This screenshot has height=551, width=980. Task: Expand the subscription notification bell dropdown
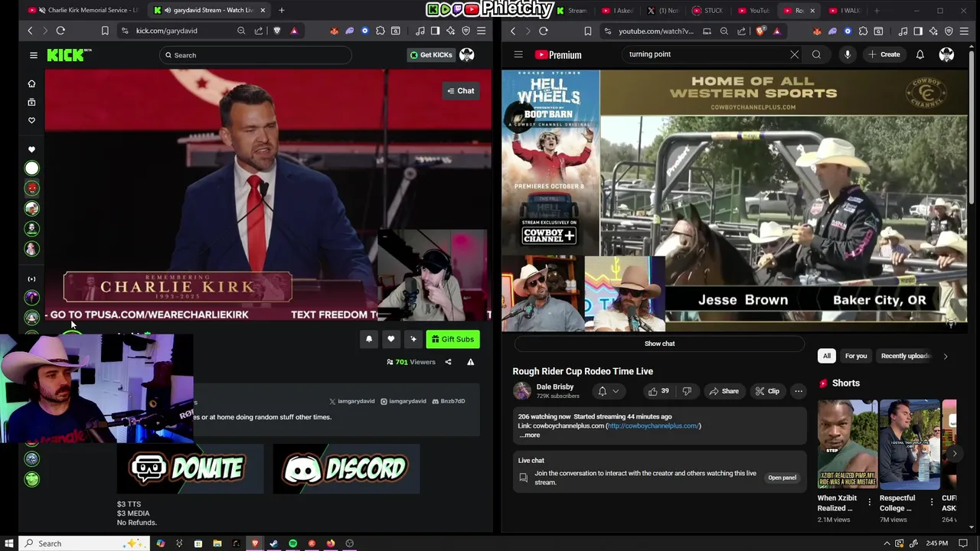tap(609, 391)
